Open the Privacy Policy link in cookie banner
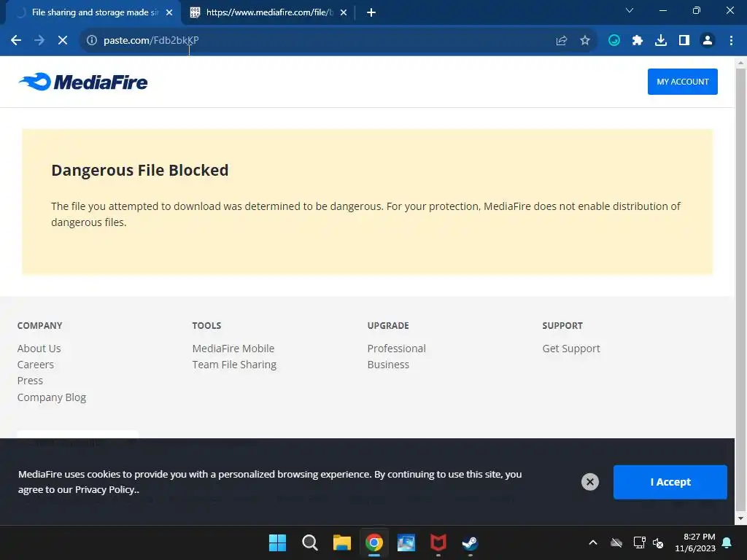Viewport: 747px width, 560px height. pyautogui.click(x=104, y=489)
